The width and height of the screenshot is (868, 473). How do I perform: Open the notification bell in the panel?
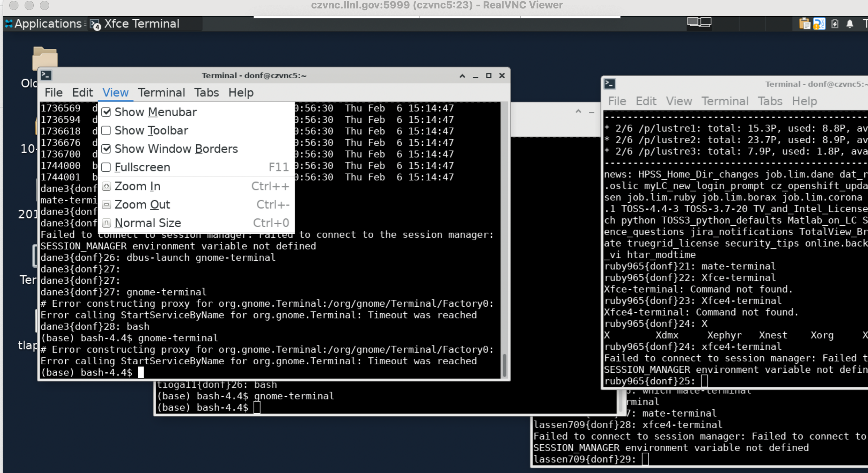(850, 24)
